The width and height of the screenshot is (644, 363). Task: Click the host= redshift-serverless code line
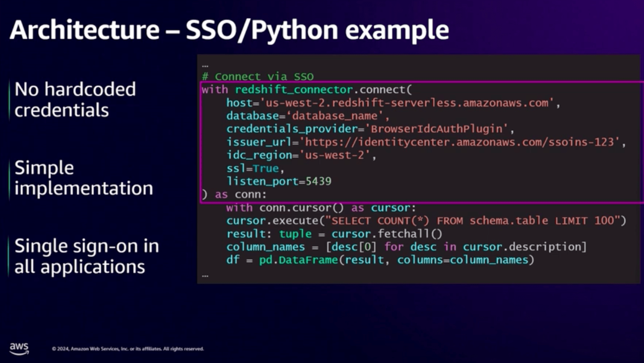coord(393,103)
